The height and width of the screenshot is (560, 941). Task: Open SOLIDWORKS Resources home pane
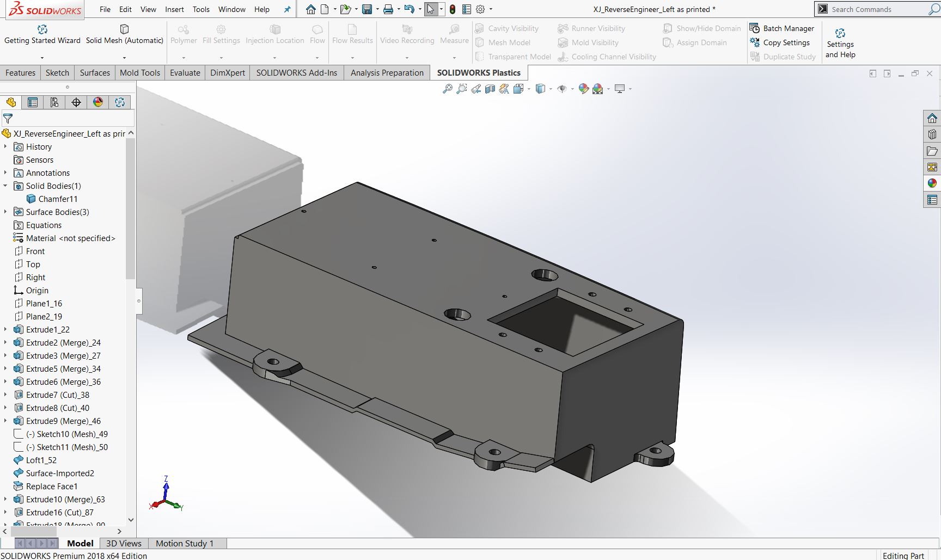932,118
